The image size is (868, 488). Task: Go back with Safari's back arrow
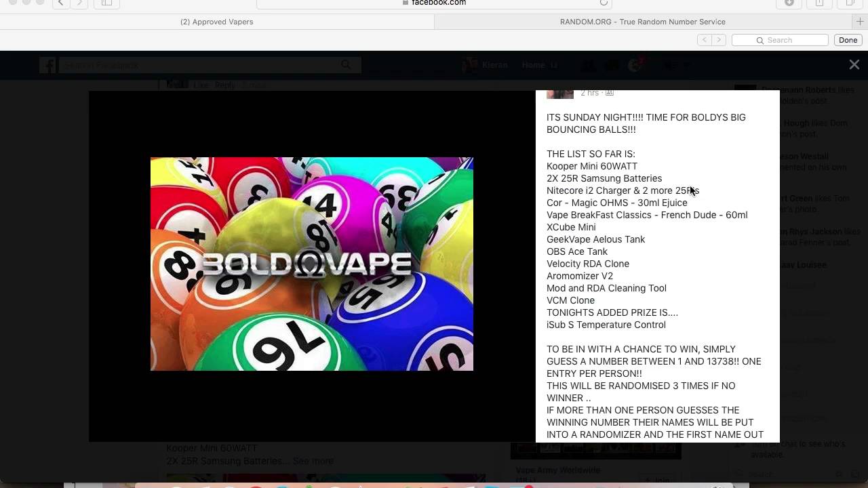click(x=61, y=3)
